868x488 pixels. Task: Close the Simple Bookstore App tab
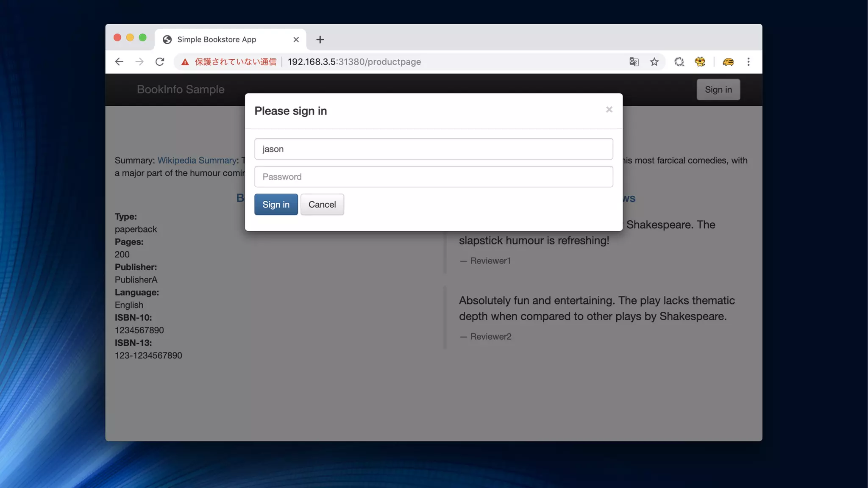tap(296, 39)
